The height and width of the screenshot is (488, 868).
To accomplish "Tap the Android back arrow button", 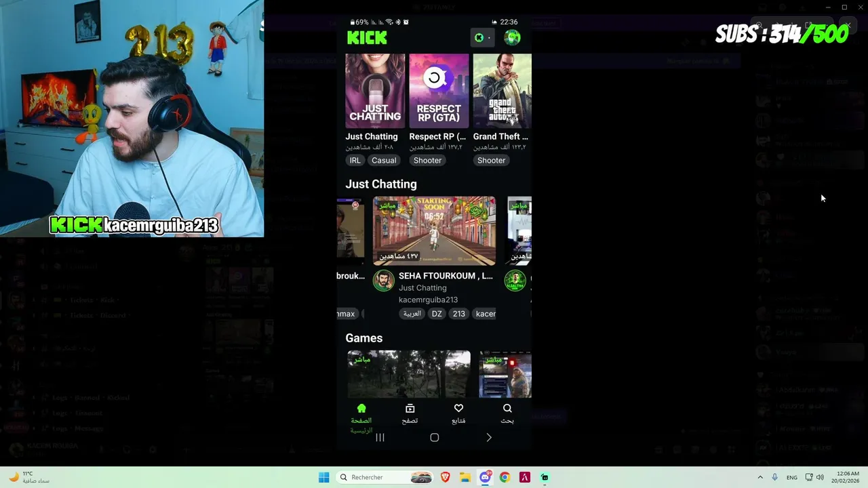I will click(x=489, y=438).
